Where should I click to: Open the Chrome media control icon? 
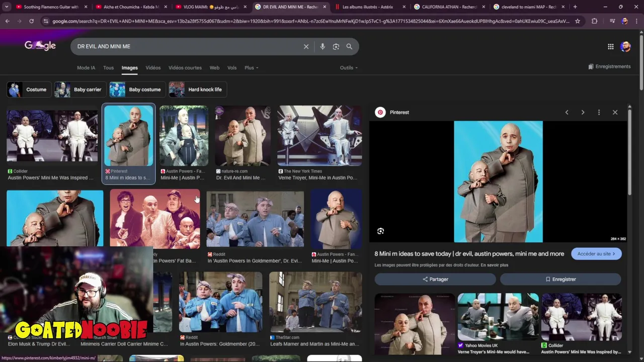[x=612, y=21]
